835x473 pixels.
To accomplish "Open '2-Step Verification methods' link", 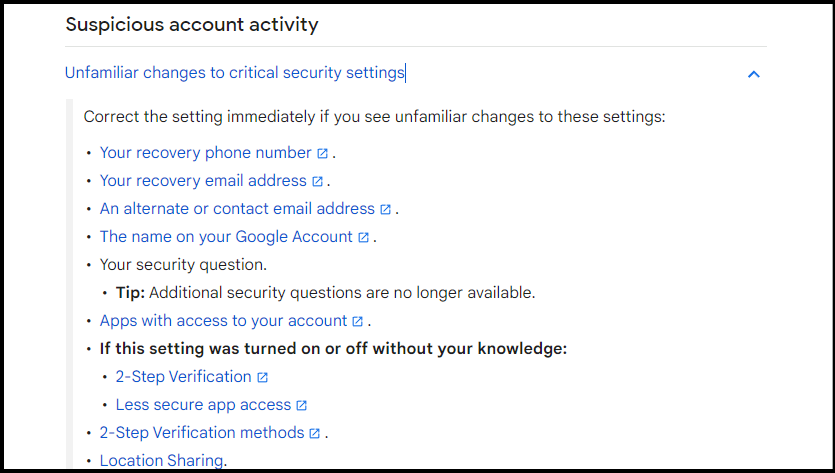I will point(202,433).
